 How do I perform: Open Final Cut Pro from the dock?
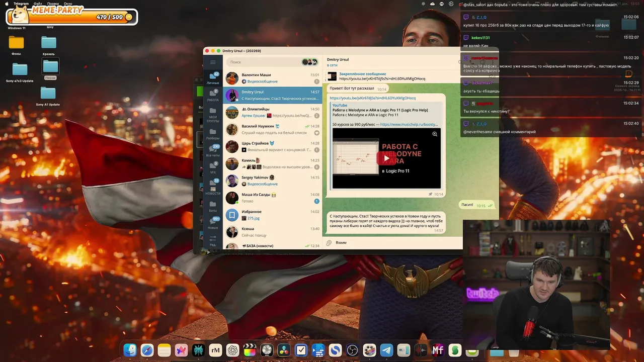250,350
